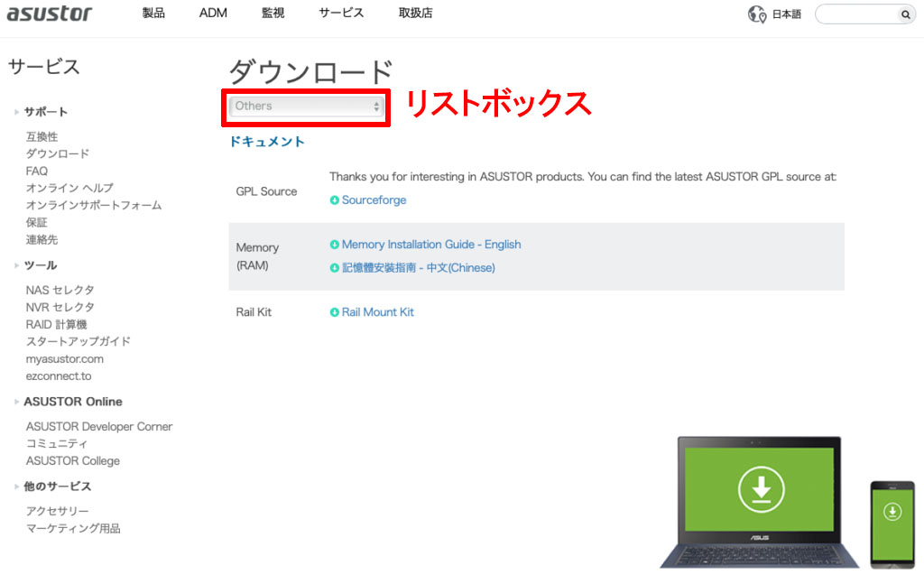The image size is (924, 584).
Task: Click the globe language icon
Action: (x=756, y=14)
